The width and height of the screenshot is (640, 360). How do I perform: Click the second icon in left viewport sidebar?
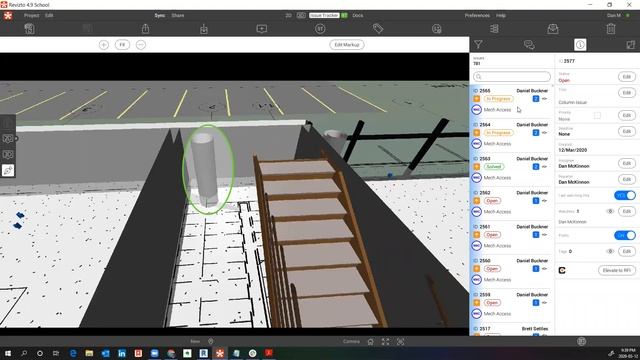(x=8, y=139)
